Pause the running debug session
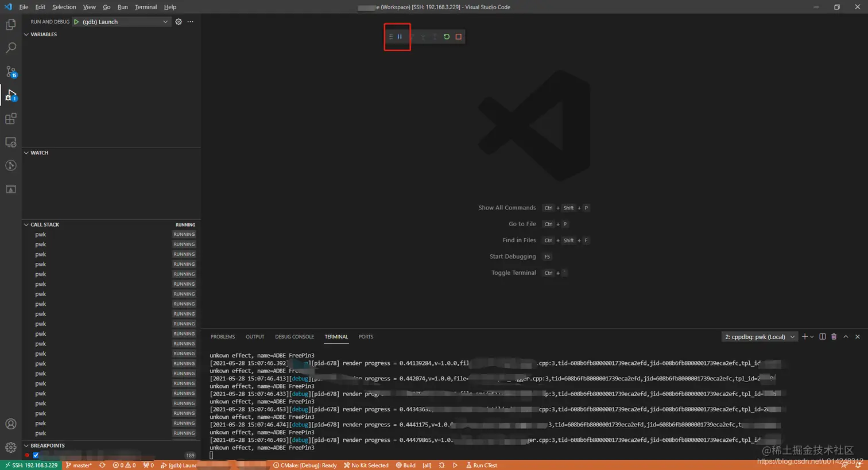Screen dimensions: 868x470 (400, 37)
